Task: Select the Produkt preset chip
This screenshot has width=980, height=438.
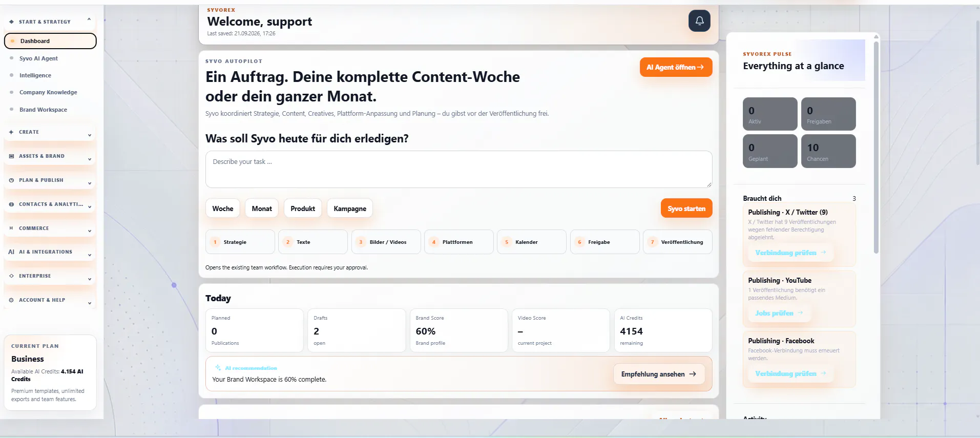Action: point(303,208)
